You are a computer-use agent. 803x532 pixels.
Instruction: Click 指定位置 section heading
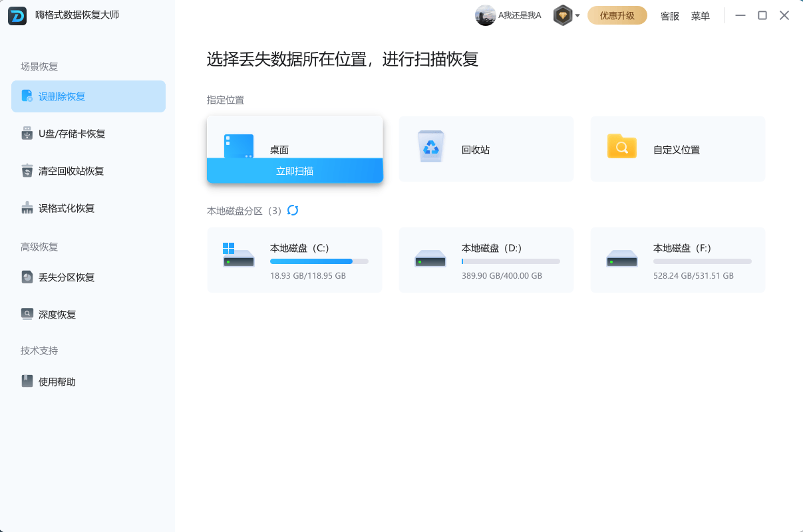[x=226, y=100]
